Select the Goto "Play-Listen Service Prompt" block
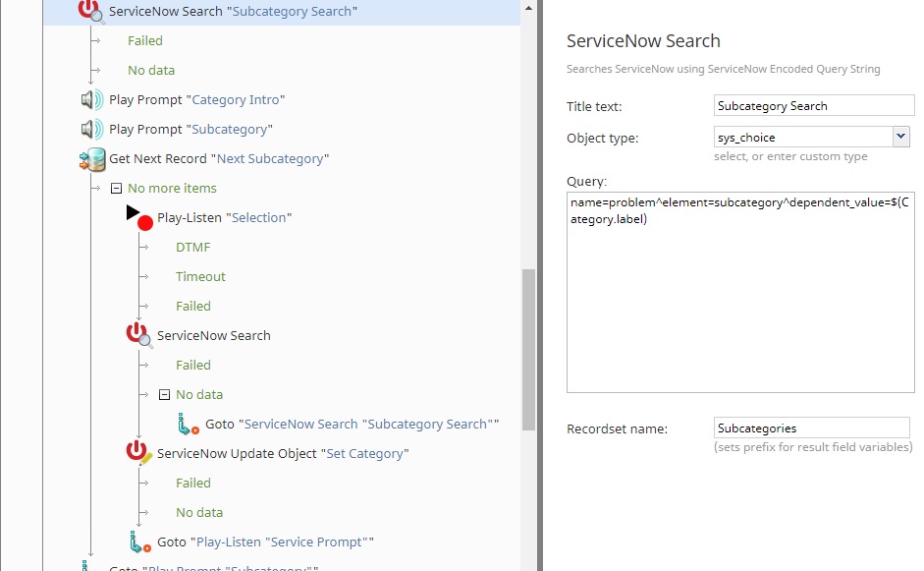 click(x=266, y=542)
